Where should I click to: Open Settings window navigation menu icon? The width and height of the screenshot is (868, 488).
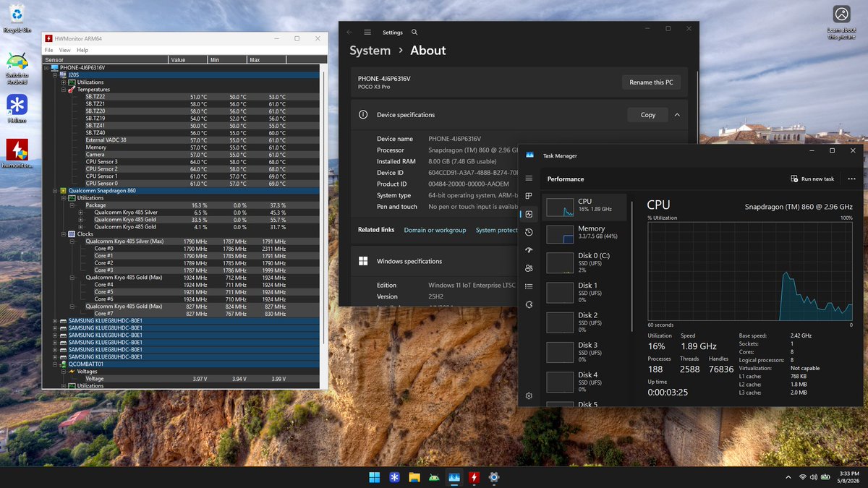tap(367, 33)
